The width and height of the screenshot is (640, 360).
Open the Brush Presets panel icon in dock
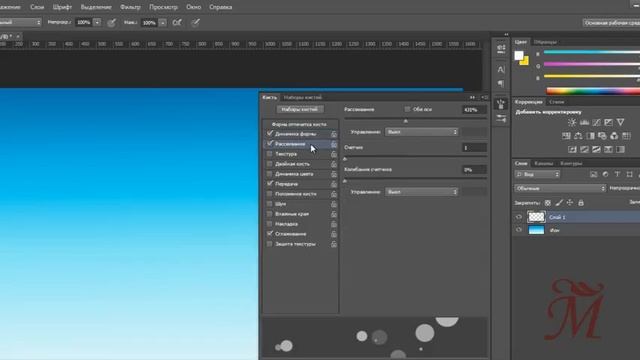501,118
